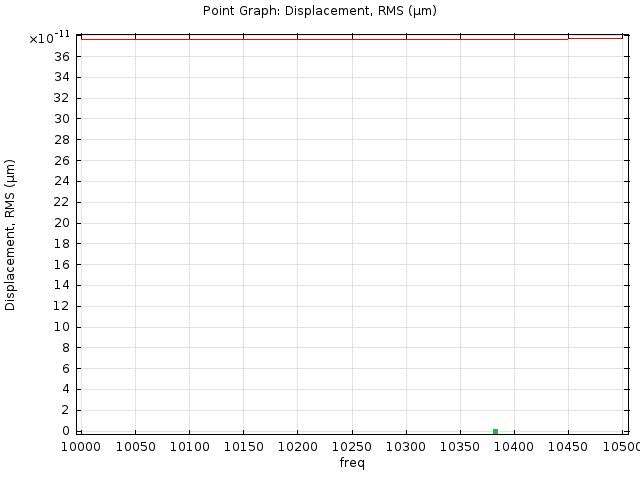
Task: Click the 10100 x-axis tick label
Action: [189, 446]
